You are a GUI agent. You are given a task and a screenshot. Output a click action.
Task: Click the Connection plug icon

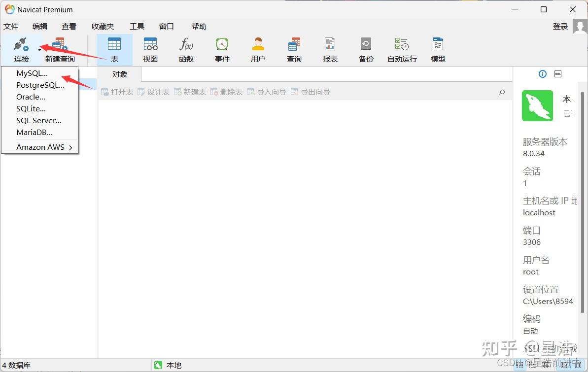21,45
